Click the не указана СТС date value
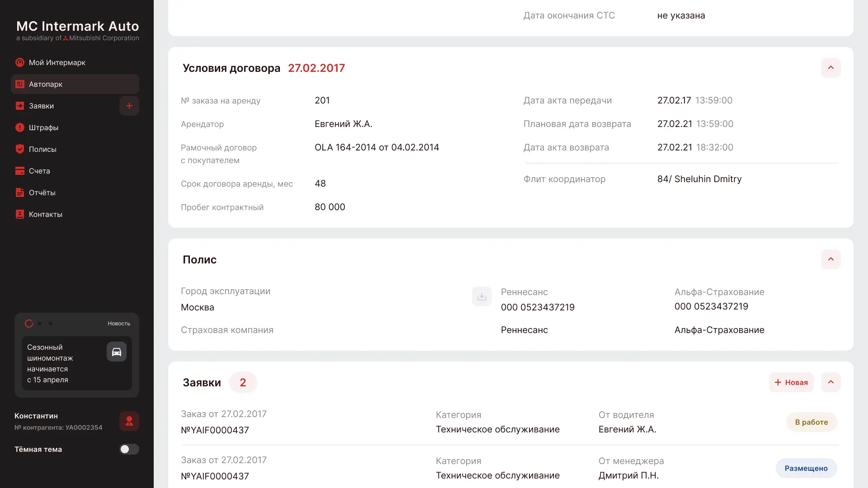Image resolution: width=868 pixels, height=488 pixels. click(681, 15)
